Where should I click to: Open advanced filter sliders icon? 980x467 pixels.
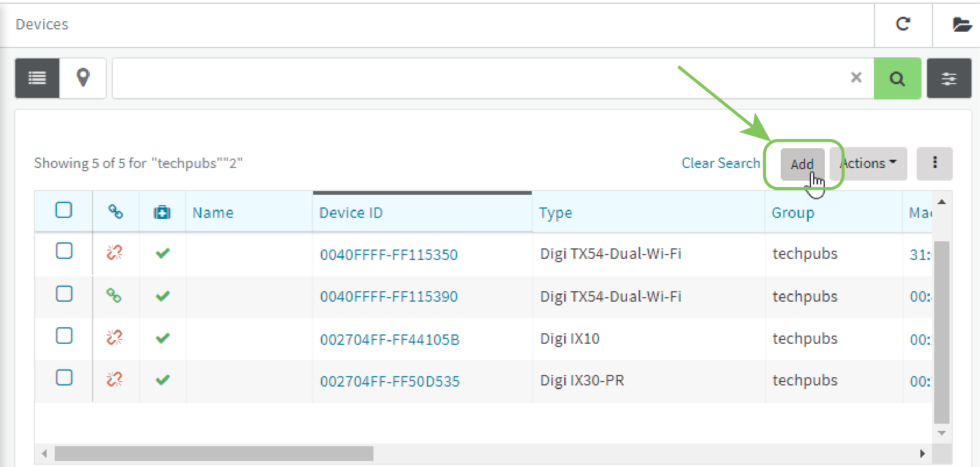[948, 79]
